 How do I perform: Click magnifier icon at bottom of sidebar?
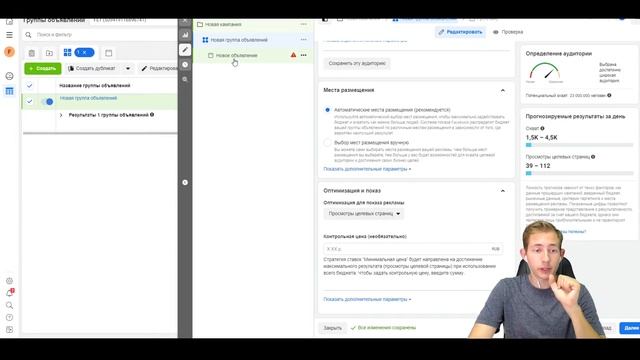9,305
